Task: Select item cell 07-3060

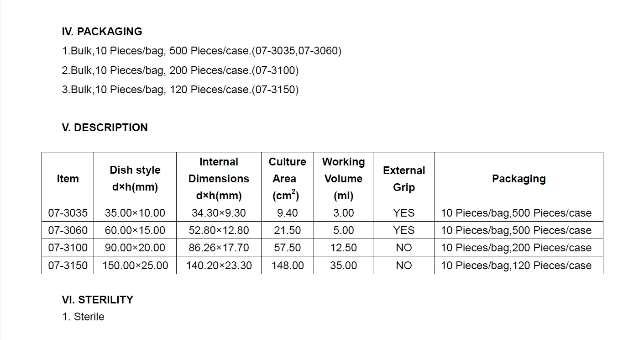Action: tap(68, 230)
